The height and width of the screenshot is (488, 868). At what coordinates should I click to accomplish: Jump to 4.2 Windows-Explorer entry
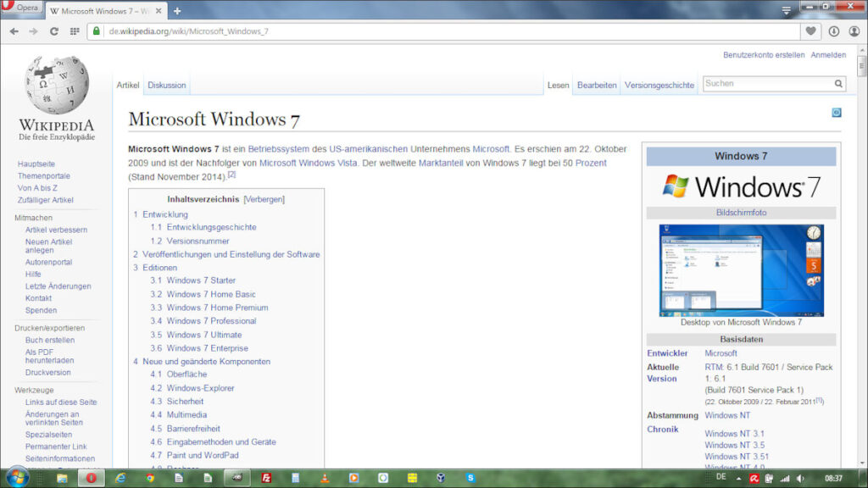[192, 388]
